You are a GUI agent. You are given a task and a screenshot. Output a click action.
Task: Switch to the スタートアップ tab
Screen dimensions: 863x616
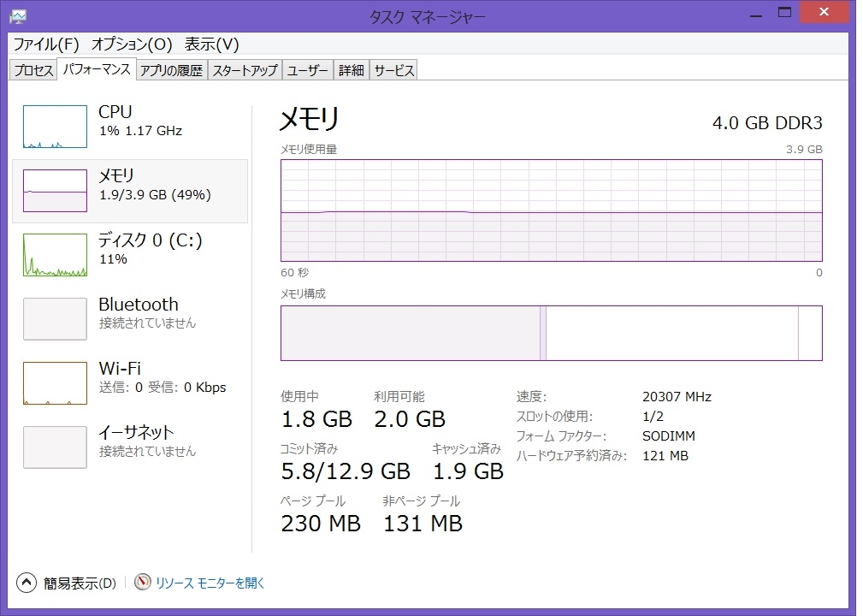click(245, 71)
